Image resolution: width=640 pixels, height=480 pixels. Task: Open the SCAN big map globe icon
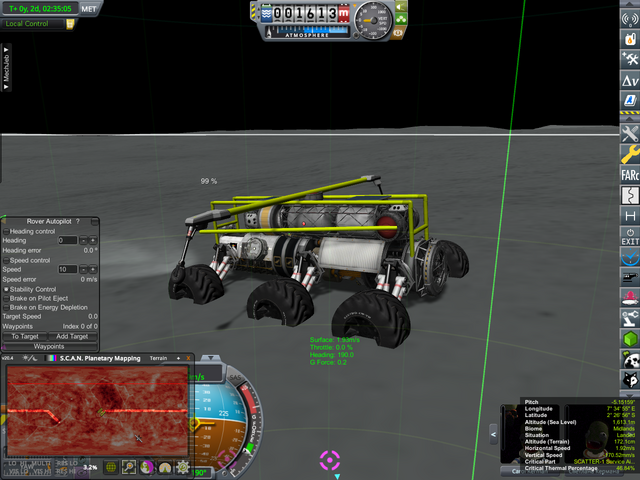point(147,467)
